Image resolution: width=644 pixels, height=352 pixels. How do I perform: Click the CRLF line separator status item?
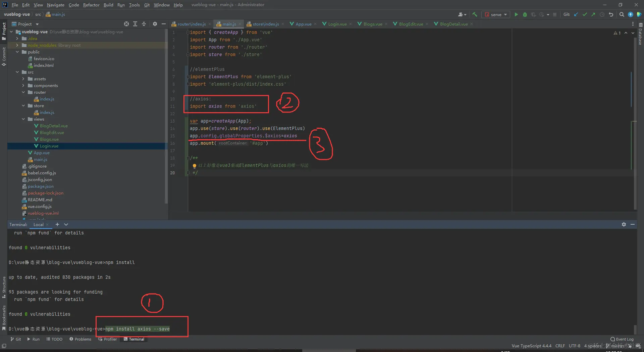[x=560, y=346]
